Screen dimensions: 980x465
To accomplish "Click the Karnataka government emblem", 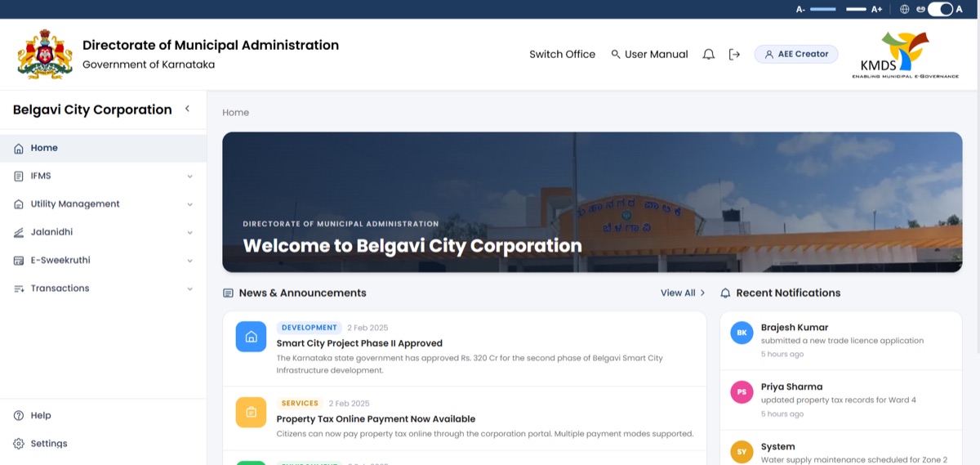I will [45, 54].
